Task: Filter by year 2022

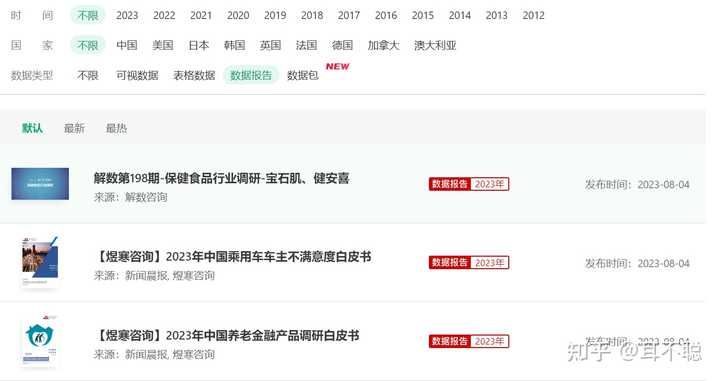Action: tap(164, 15)
